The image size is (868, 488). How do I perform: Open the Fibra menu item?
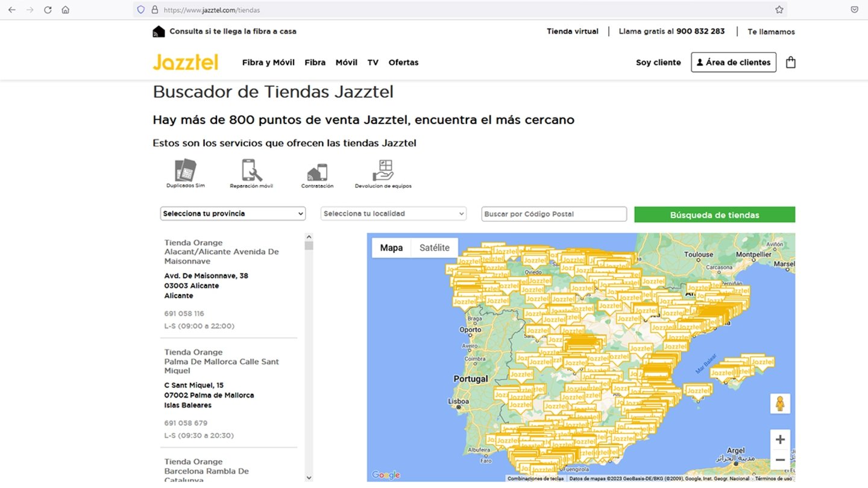315,62
